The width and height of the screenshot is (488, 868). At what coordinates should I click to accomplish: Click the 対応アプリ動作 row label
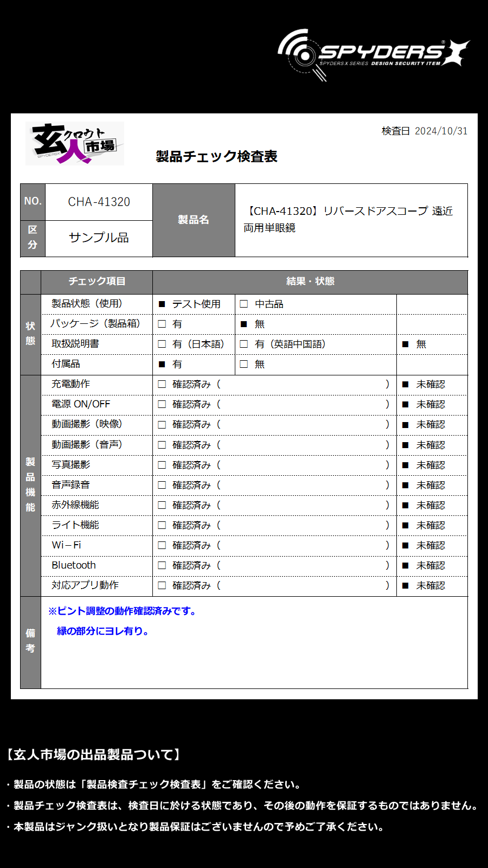click(x=85, y=585)
